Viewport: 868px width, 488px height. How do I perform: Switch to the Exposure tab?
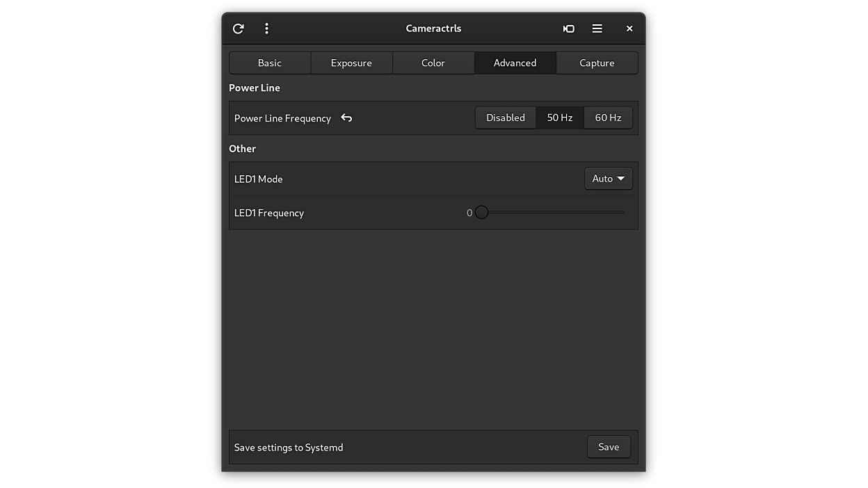[351, 63]
